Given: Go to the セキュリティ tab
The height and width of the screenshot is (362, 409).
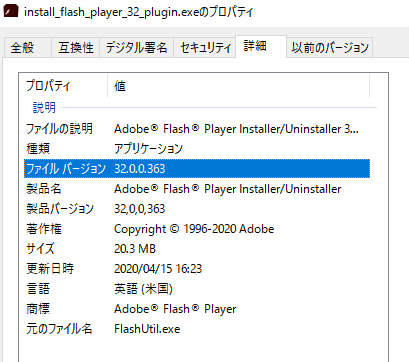Looking at the screenshot, I should click(x=205, y=47).
